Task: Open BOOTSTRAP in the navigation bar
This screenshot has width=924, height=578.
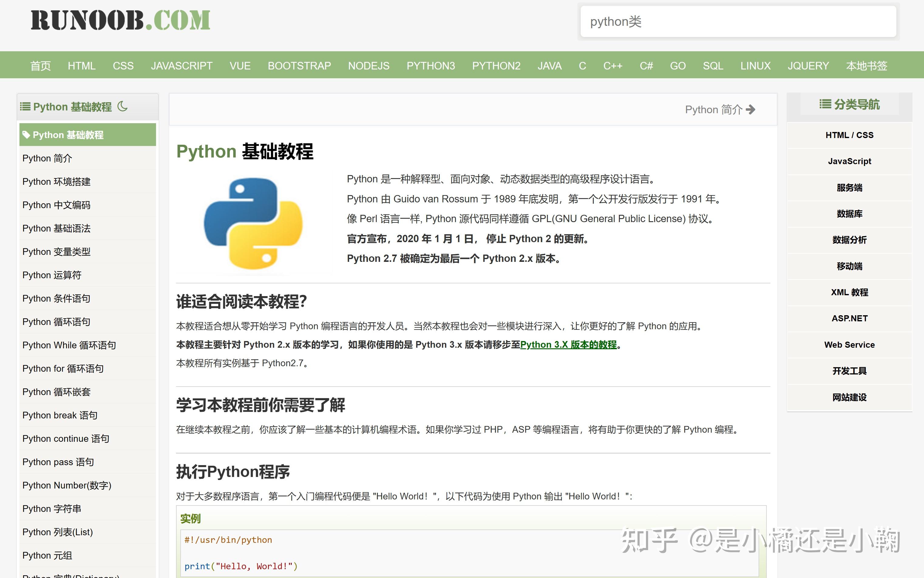Action: coord(300,66)
